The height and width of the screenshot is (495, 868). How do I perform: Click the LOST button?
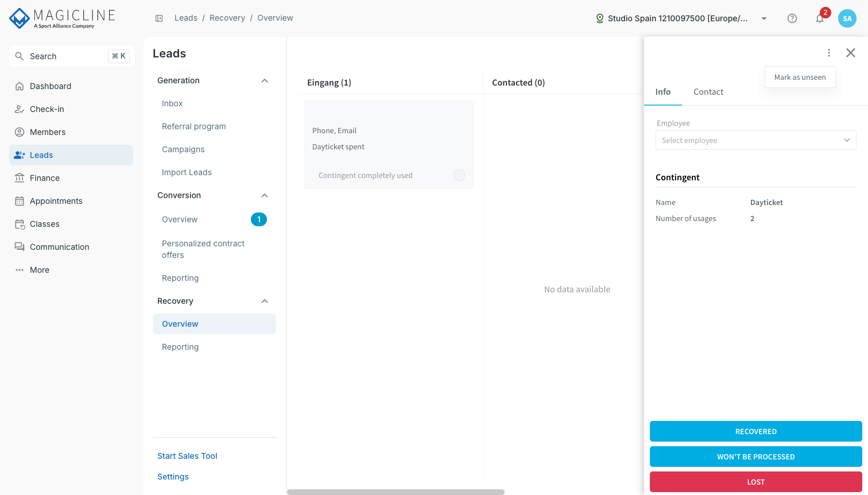click(756, 482)
